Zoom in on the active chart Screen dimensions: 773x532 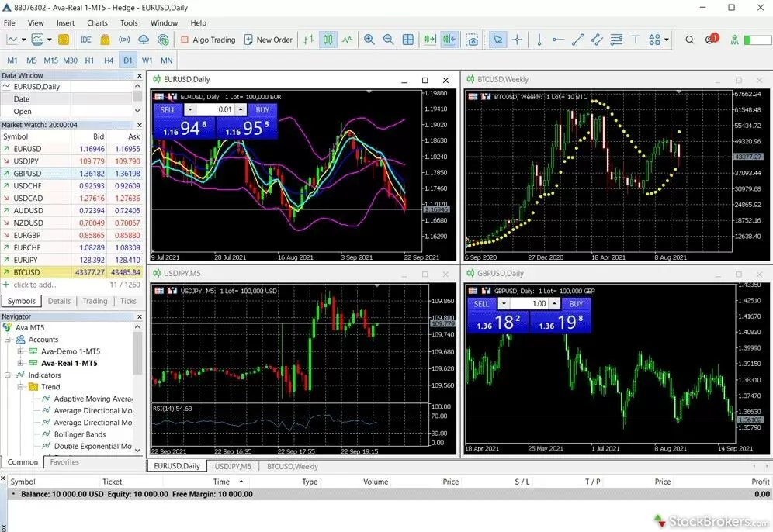370,39
